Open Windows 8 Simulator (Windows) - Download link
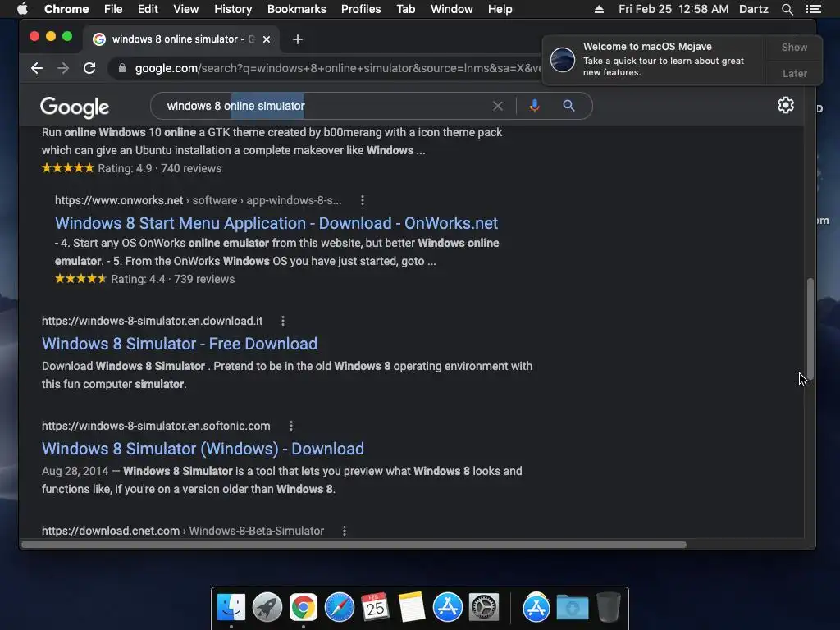This screenshot has width=840, height=630. [x=203, y=449]
